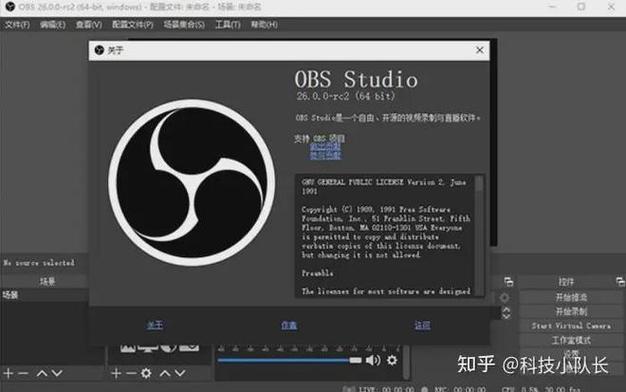Click the 关于 link in the about dialog
Screen dimensions: 626x392
[x=155, y=325]
